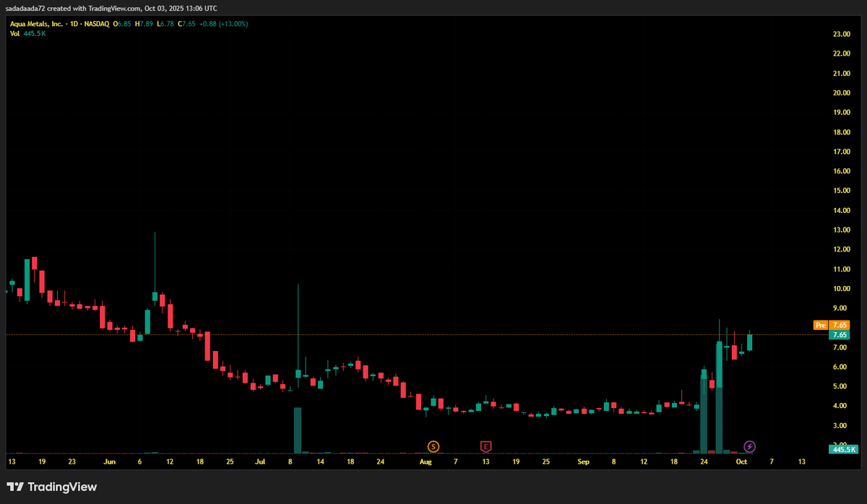Click the purple lightning bolt news icon
The width and height of the screenshot is (867, 504).
pyautogui.click(x=750, y=446)
